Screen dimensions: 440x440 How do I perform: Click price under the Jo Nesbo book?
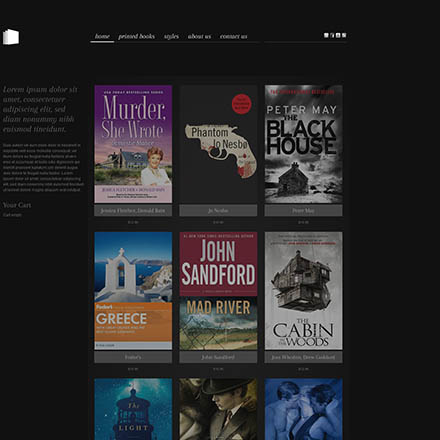tap(218, 222)
